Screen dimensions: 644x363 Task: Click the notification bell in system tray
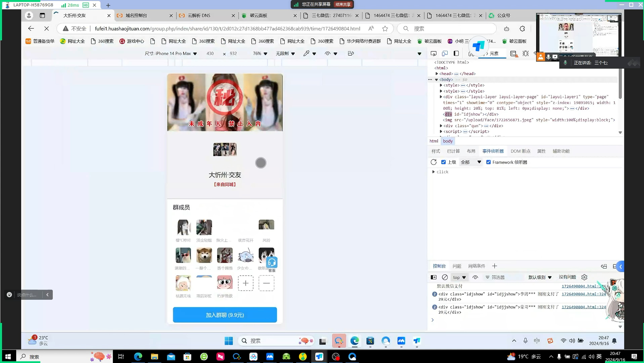click(x=614, y=341)
